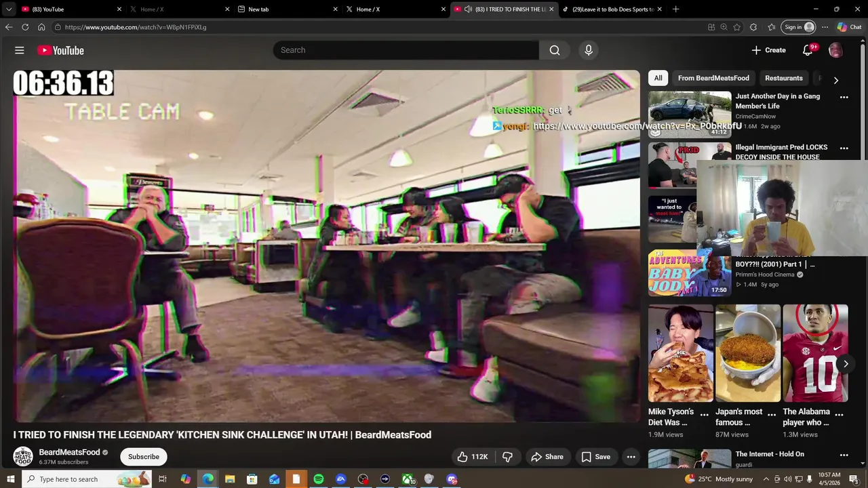
Task: Click the weather widget 25°C Mostly sunny
Action: point(719,479)
